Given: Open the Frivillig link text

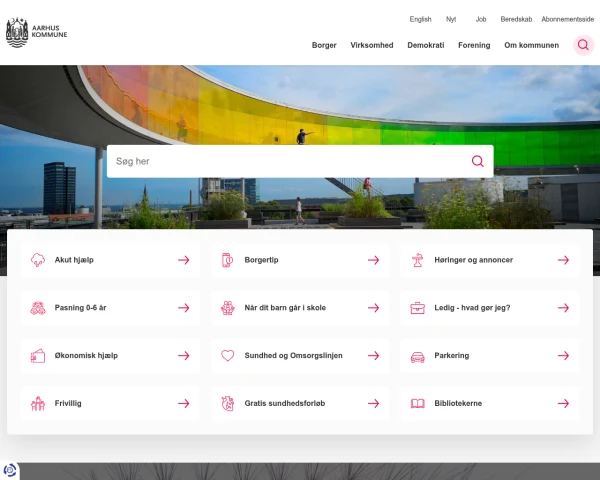Looking at the screenshot, I should click(68, 403).
